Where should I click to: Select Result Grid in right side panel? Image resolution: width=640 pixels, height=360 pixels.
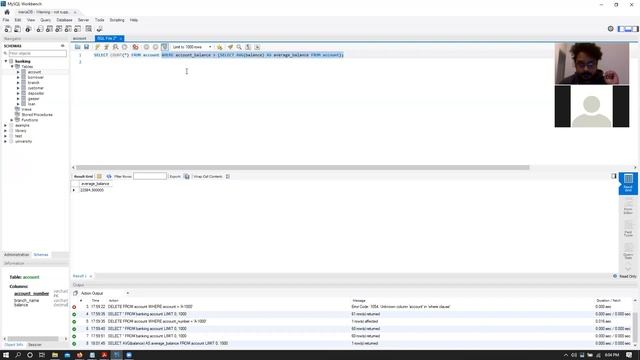(628, 183)
